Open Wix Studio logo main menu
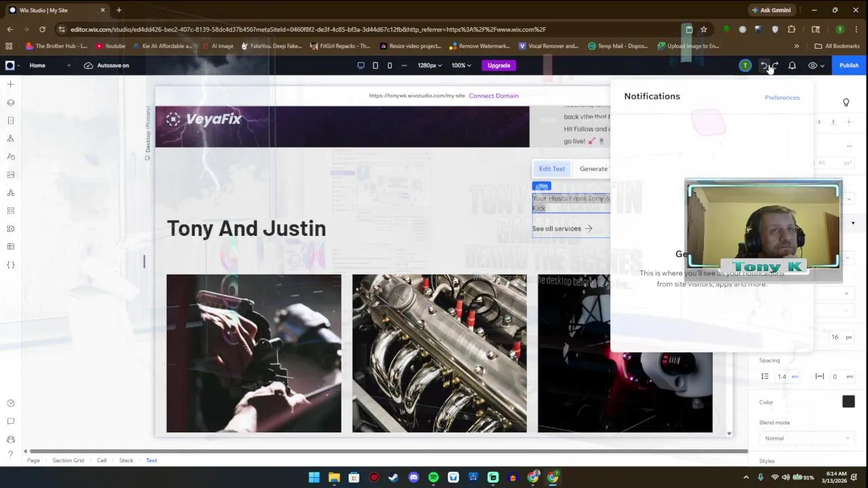 (9, 65)
